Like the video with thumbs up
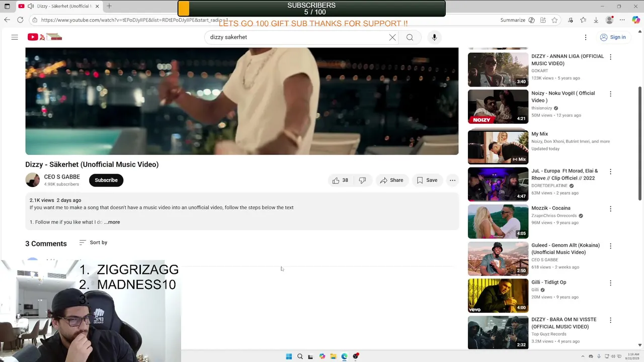This screenshot has width=644, height=362. tap(341, 180)
